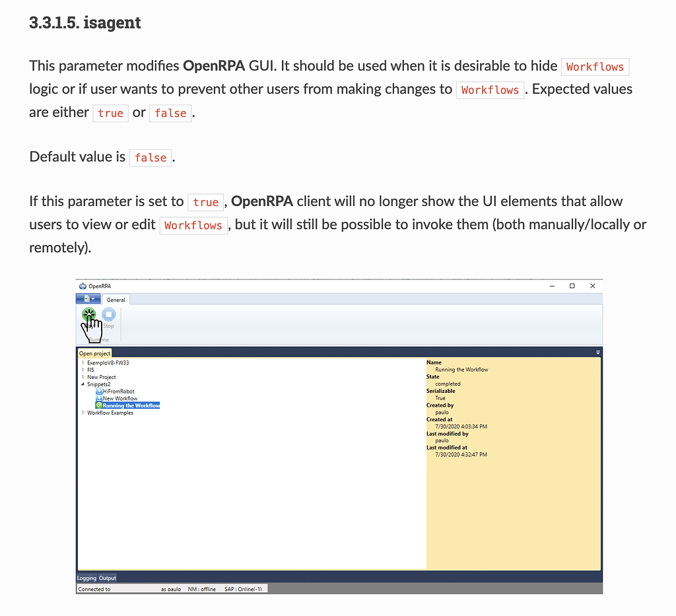Click the Serializable 'True' value
676x616 pixels.
point(440,398)
